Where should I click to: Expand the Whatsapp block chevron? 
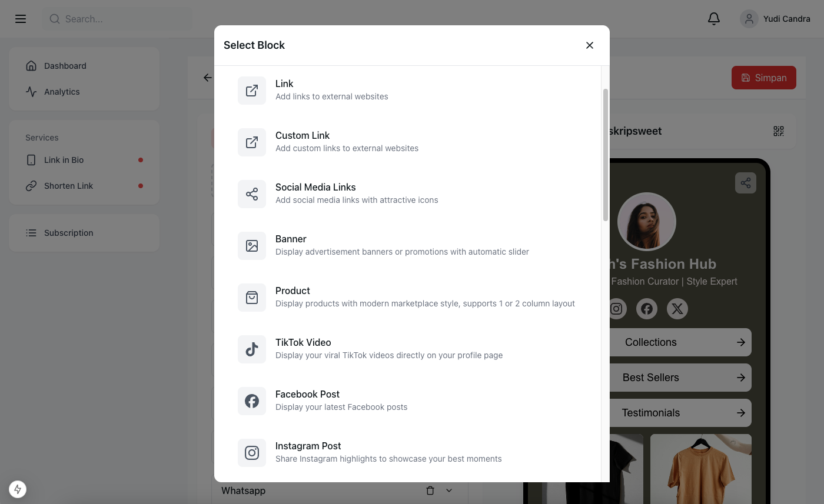pyautogui.click(x=449, y=490)
